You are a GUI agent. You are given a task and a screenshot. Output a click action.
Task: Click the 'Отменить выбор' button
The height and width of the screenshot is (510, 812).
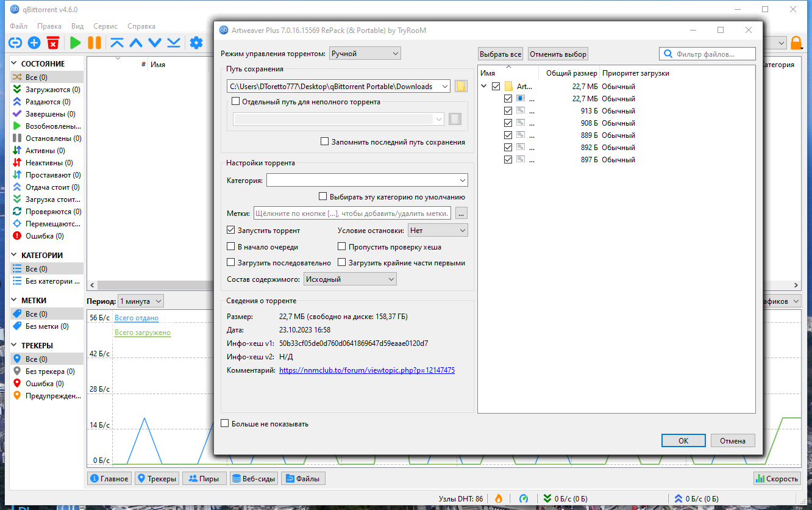click(558, 54)
